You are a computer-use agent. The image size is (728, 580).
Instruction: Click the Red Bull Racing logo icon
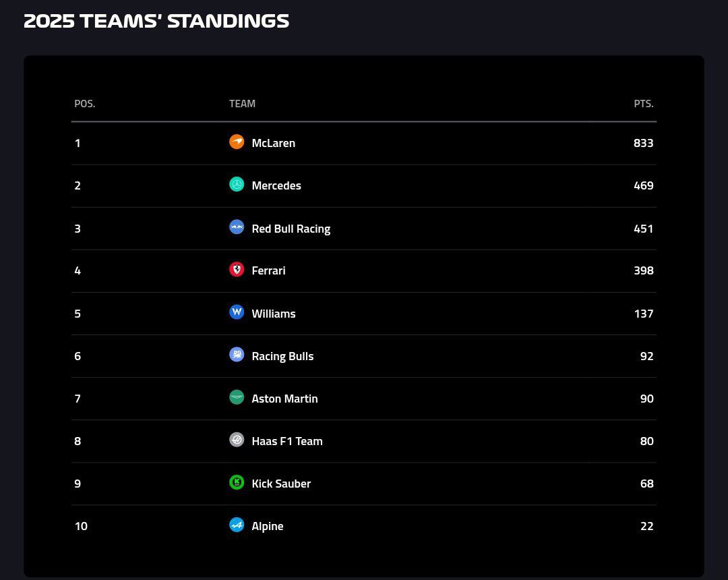(x=237, y=227)
